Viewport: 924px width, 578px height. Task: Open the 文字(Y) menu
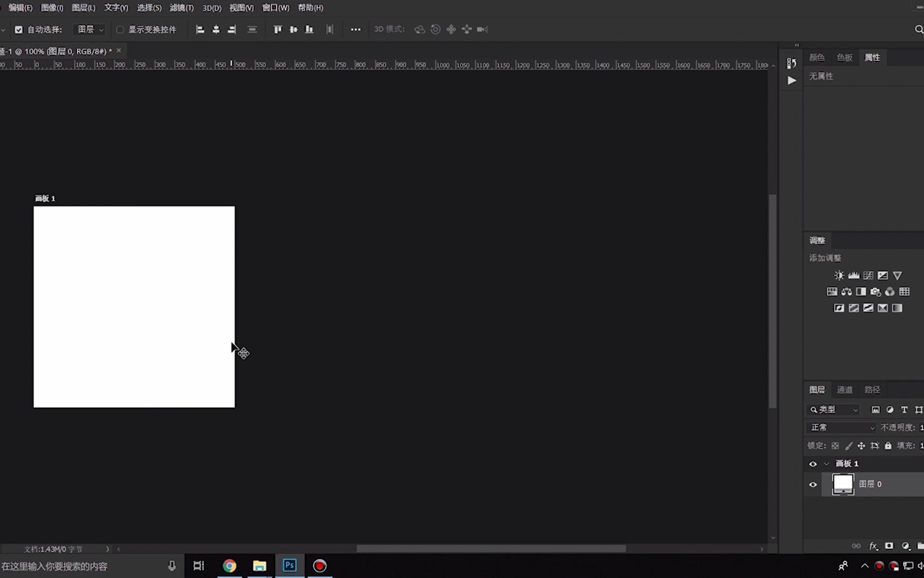[x=116, y=7]
